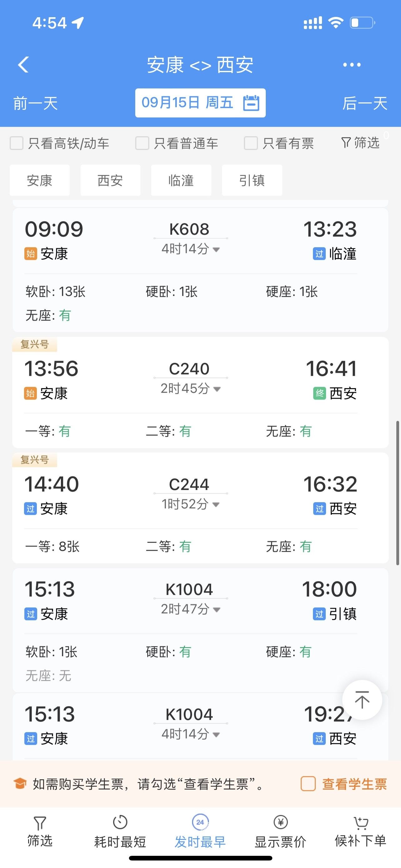The height and width of the screenshot is (868, 401).
Task: Tap the scroll-to-top arrow button
Action: pos(362,700)
